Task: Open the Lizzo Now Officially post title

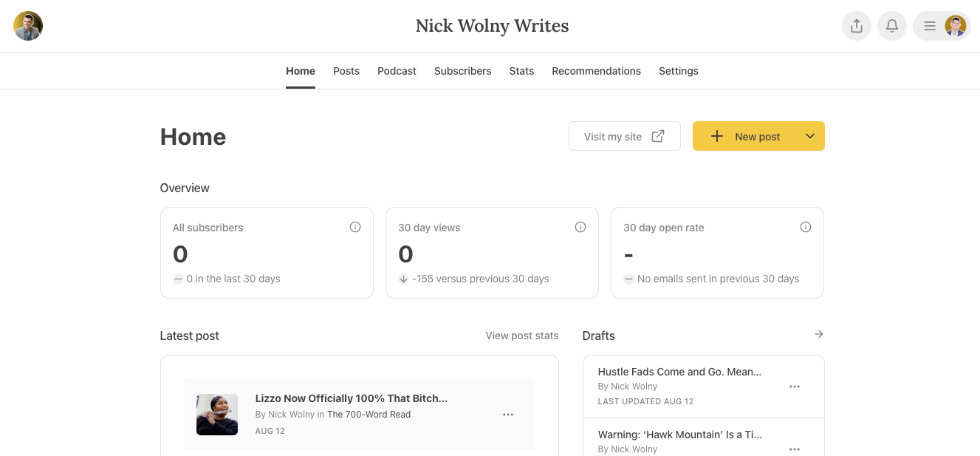Action: pyautogui.click(x=352, y=398)
